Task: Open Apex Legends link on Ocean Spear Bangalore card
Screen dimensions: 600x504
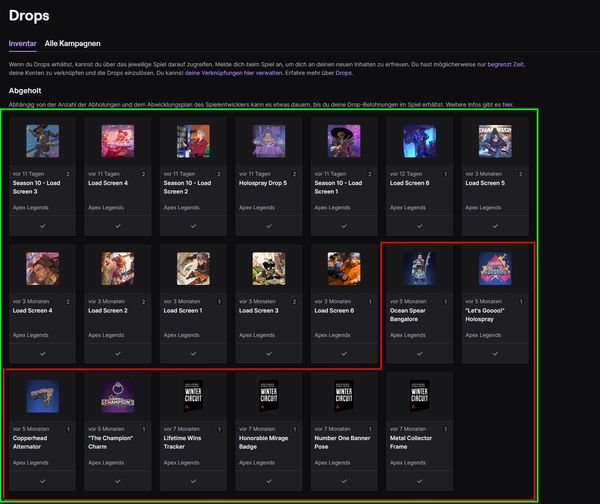Action: click(x=408, y=335)
